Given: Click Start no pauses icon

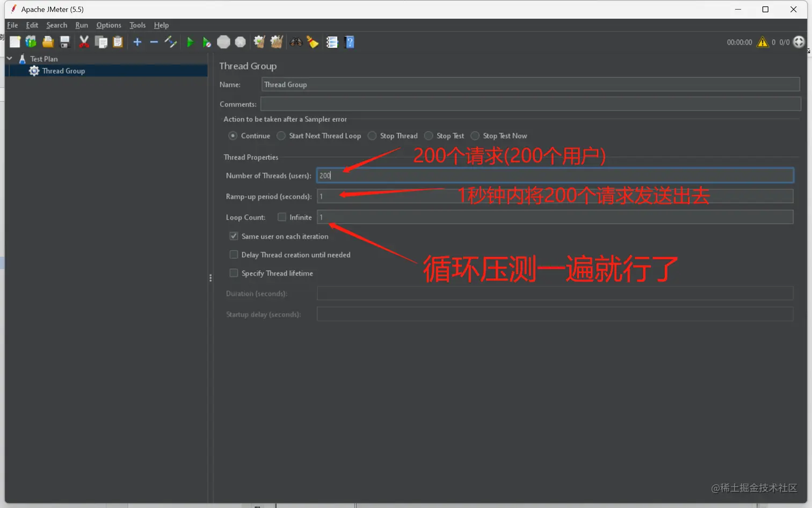Looking at the screenshot, I should (x=207, y=42).
